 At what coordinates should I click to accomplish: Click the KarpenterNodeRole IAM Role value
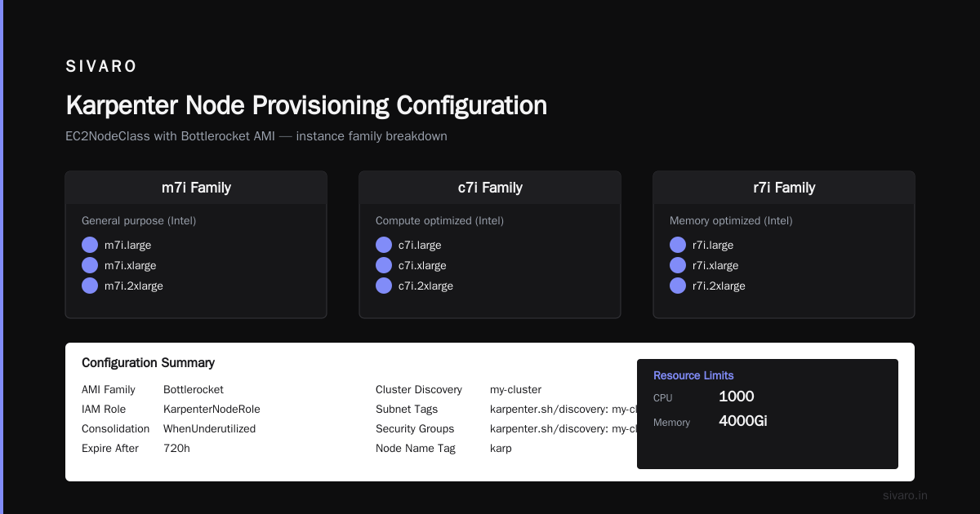[212, 409]
